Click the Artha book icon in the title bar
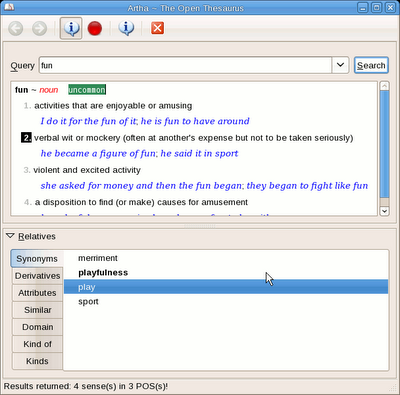This screenshot has width=400, height=395. pos(9,7)
